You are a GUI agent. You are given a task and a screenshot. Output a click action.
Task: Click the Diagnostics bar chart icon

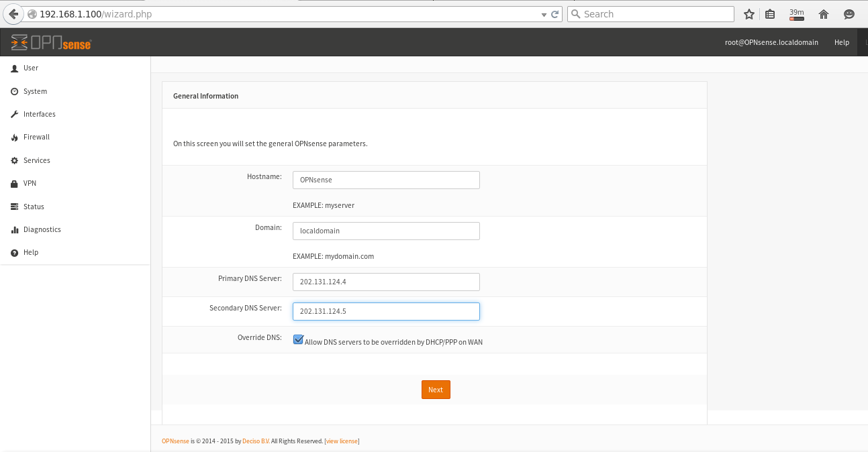pyautogui.click(x=14, y=230)
